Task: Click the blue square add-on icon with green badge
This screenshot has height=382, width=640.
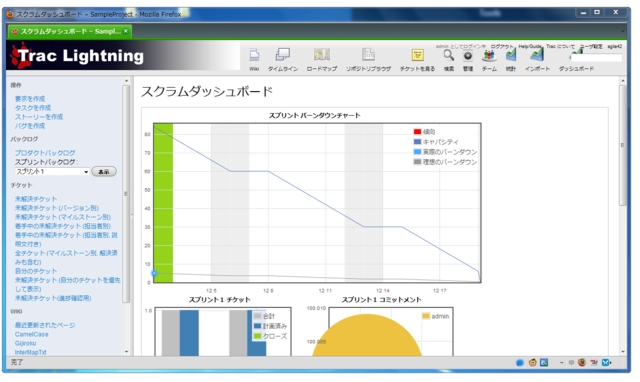Action: coord(544,362)
